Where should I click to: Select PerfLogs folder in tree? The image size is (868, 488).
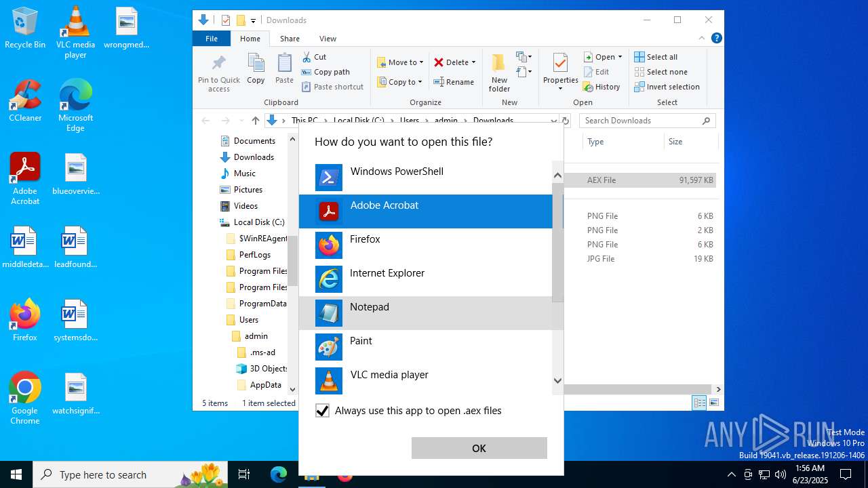(x=254, y=255)
